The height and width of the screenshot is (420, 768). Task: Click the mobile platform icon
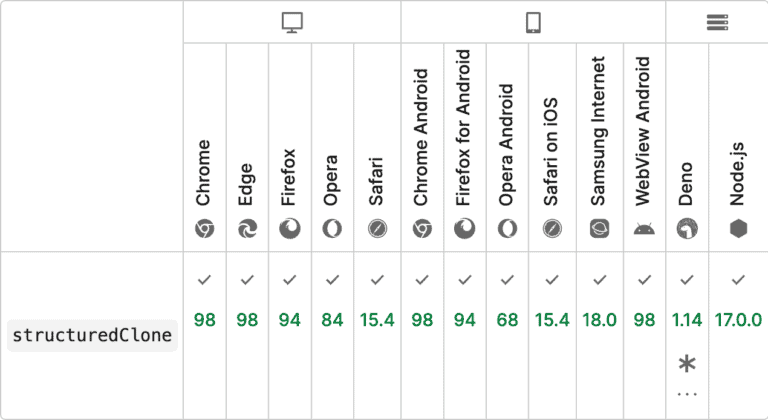tap(533, 23)
